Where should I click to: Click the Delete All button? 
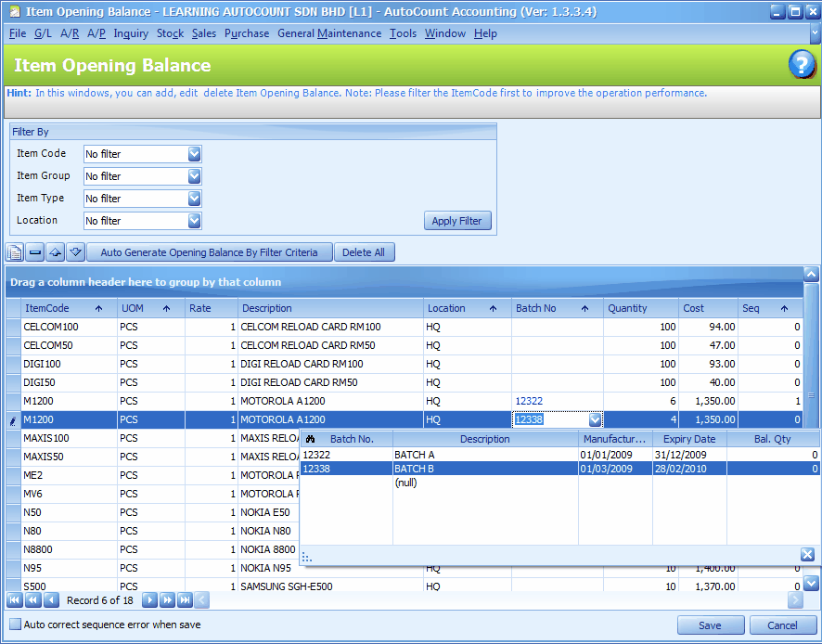[x=364, y=252]
